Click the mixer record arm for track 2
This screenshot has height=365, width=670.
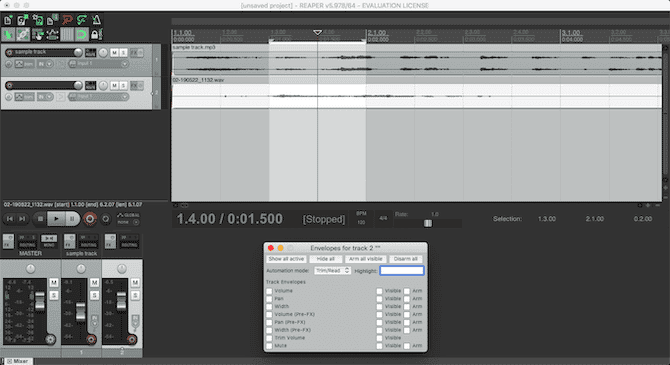pos(132,339)
